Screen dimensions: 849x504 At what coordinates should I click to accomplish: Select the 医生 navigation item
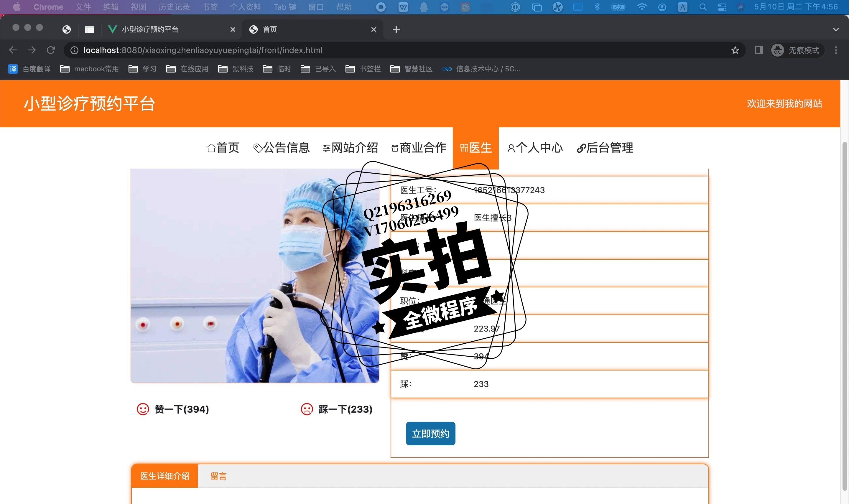click(475, 148)
